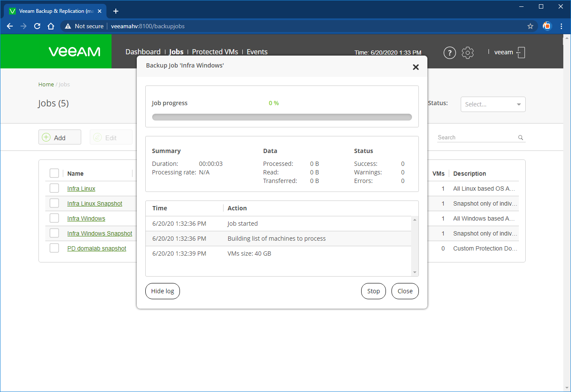Click the Hide log button

coord(162,291)
